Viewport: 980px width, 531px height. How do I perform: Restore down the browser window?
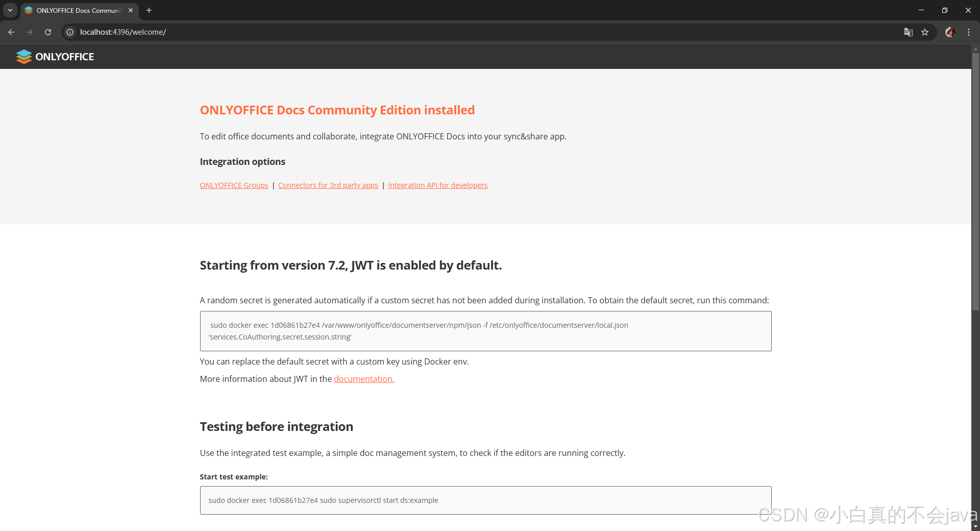click(x=945, y=10)
